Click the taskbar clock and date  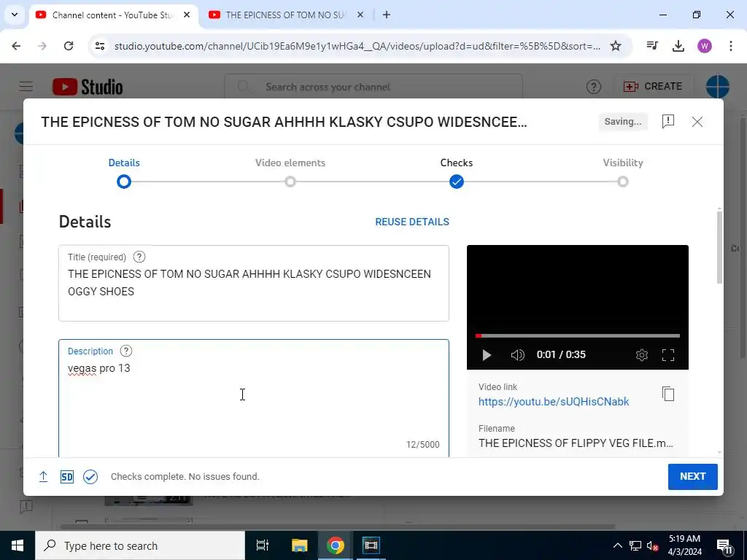(x=684, y=545)
